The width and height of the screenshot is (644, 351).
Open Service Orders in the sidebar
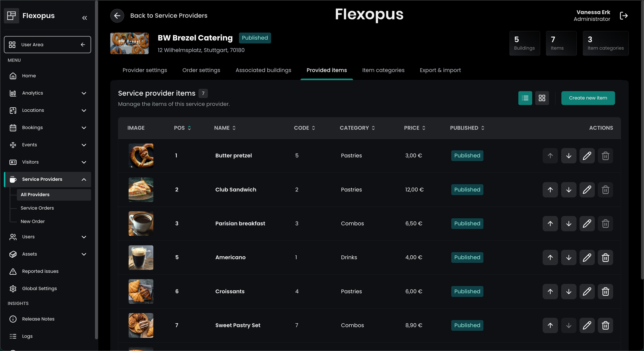[x=37, y=208]
